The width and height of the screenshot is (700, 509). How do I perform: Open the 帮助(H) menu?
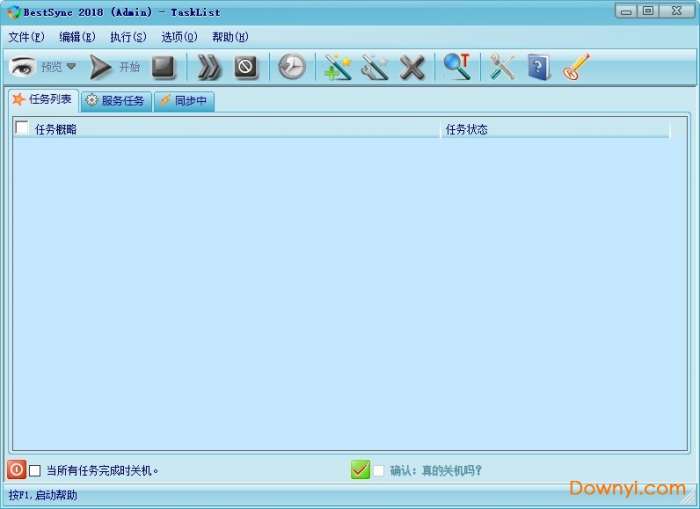[230, 37]
